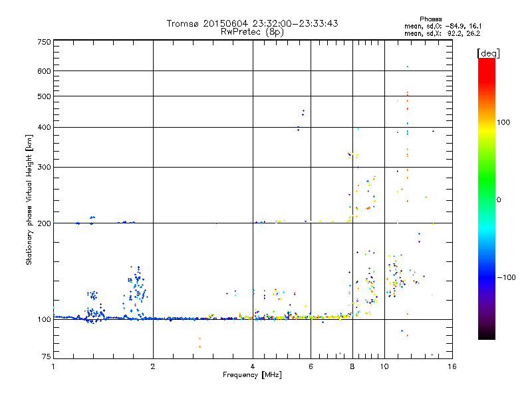Click the mean, sd,O phase value line
The height and width of the screenshot is (399, 532).
click(x=443, y=26)
